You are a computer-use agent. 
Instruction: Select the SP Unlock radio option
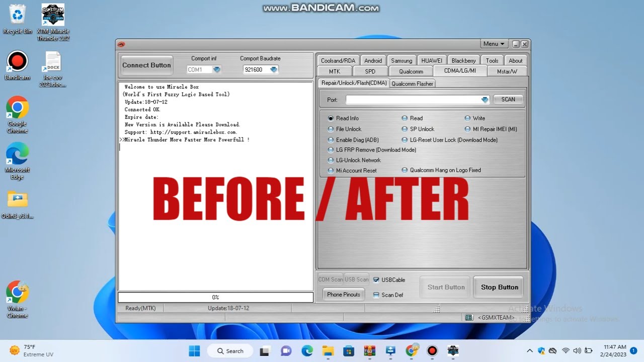coord(418,129)
